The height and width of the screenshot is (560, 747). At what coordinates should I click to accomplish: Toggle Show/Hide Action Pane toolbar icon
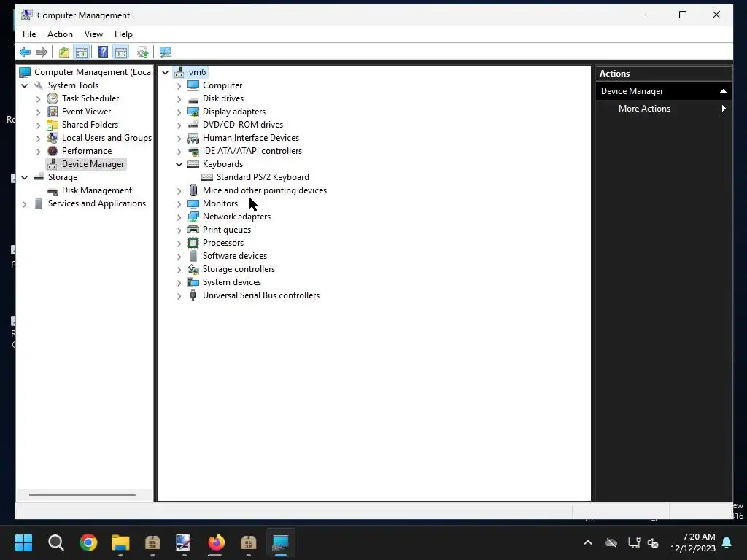tap(121, 52)
